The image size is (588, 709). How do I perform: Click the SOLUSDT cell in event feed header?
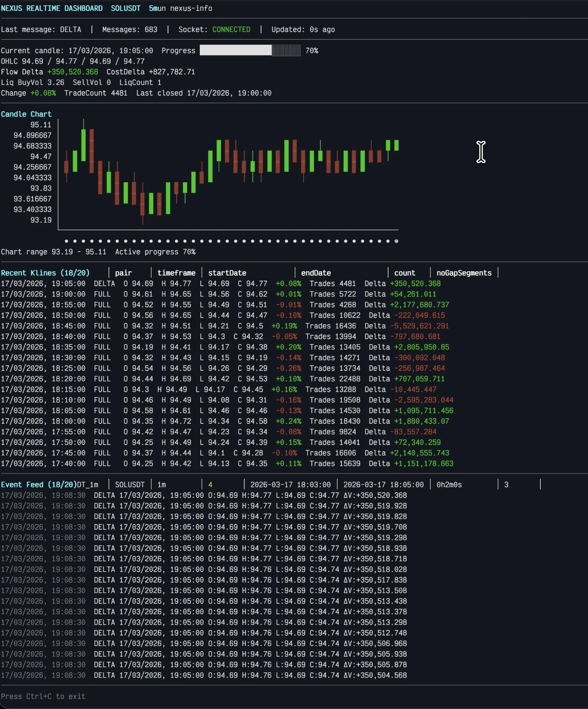click(x=130, y=484)
